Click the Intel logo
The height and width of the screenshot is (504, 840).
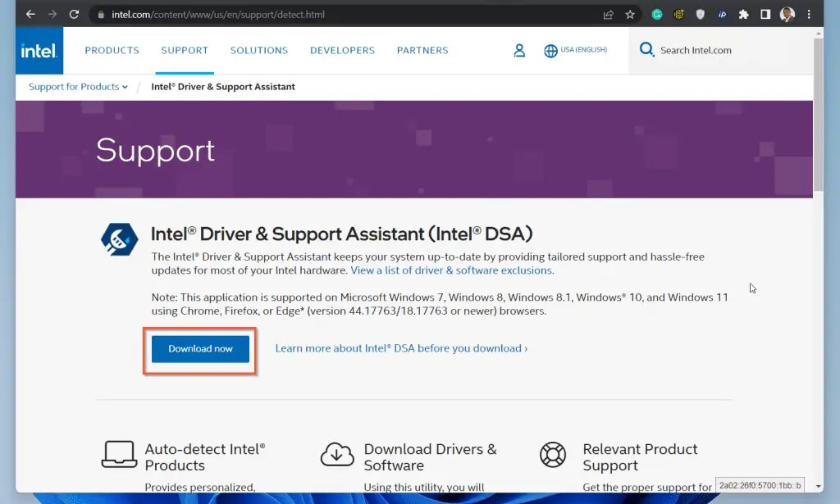pyautogui.click(x=39, y=50)
